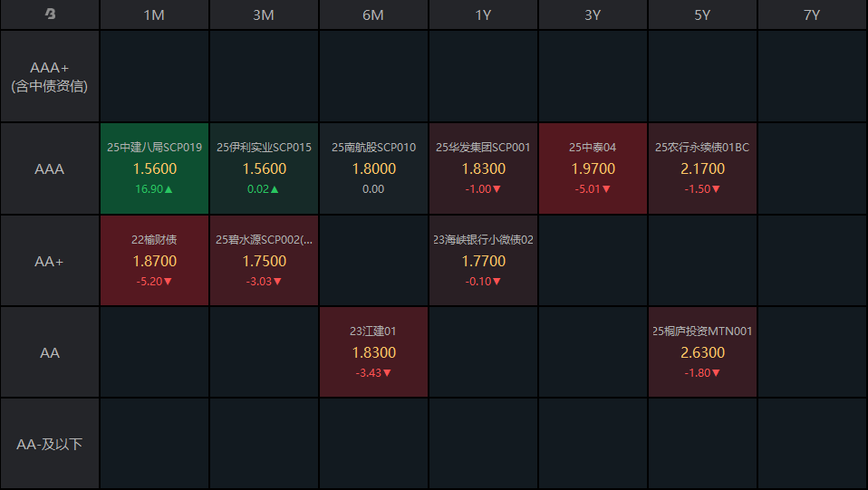Open the 25南航股SCP010 bond cell
This screenshot has height=490, width=868.
pos(373,168)
